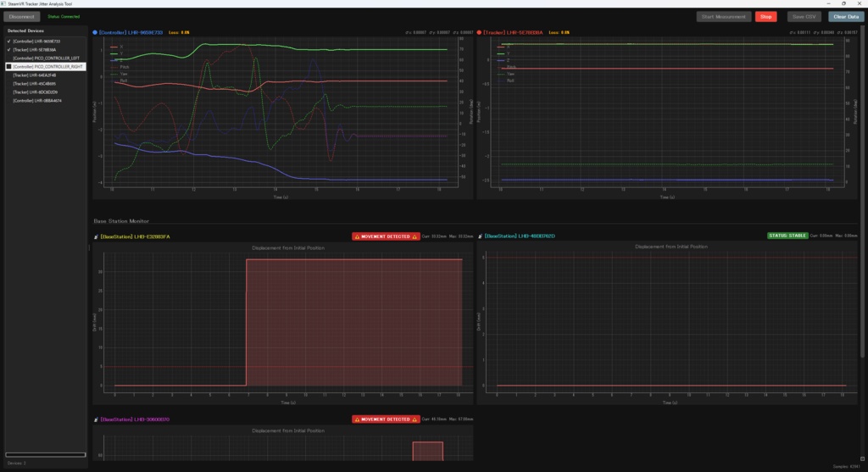This screenshot has height=472, width=868.
Task: Click the [Tracker] LHR-5E78B38A chart title
Action: tap(513, 33)
